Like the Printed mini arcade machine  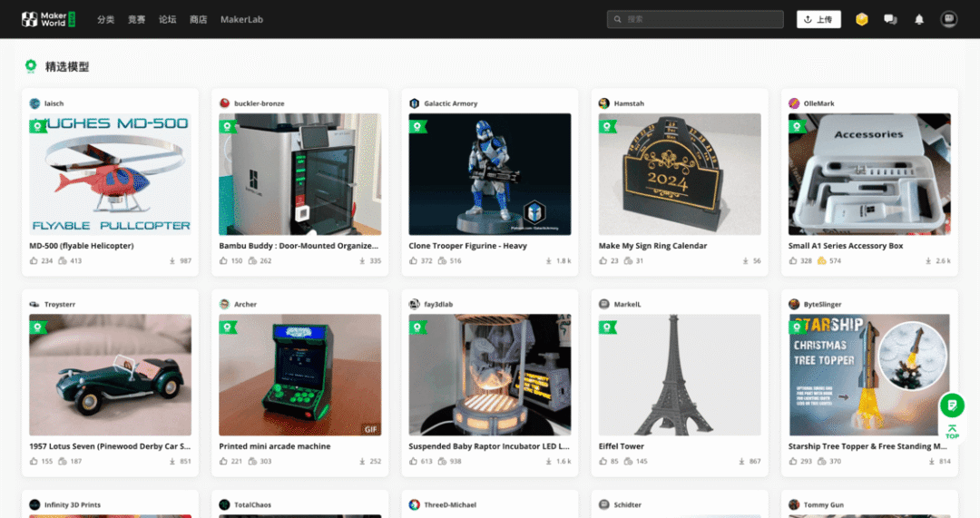point(223,461)
